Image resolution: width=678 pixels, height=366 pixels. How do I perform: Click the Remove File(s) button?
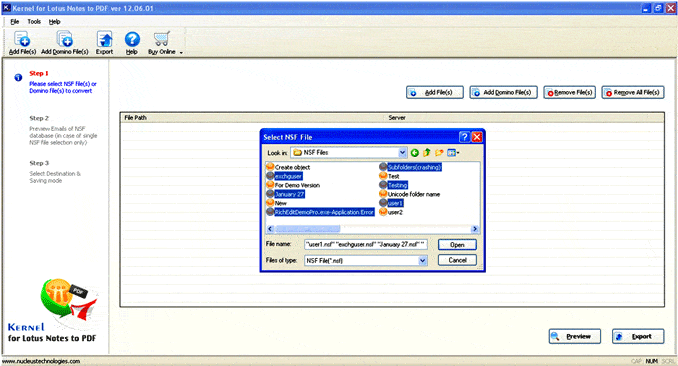pos(569,93)
